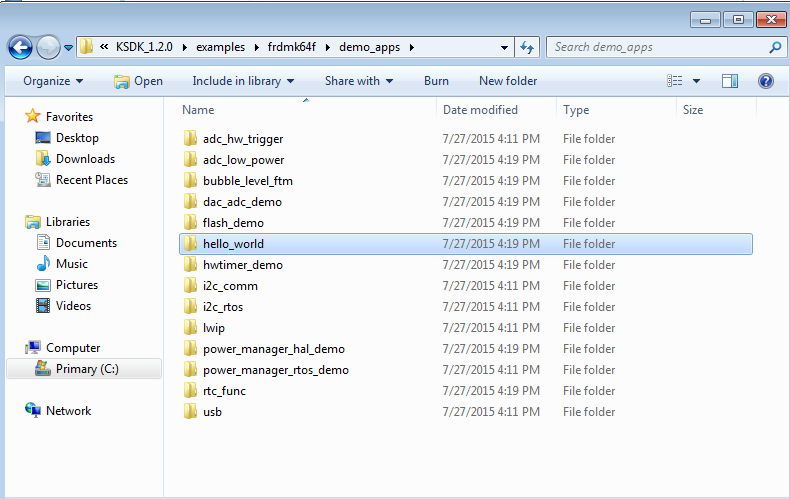Screen dimensions: 790x499
Task: Click the Search demo_apps input field
Action: 655,47
